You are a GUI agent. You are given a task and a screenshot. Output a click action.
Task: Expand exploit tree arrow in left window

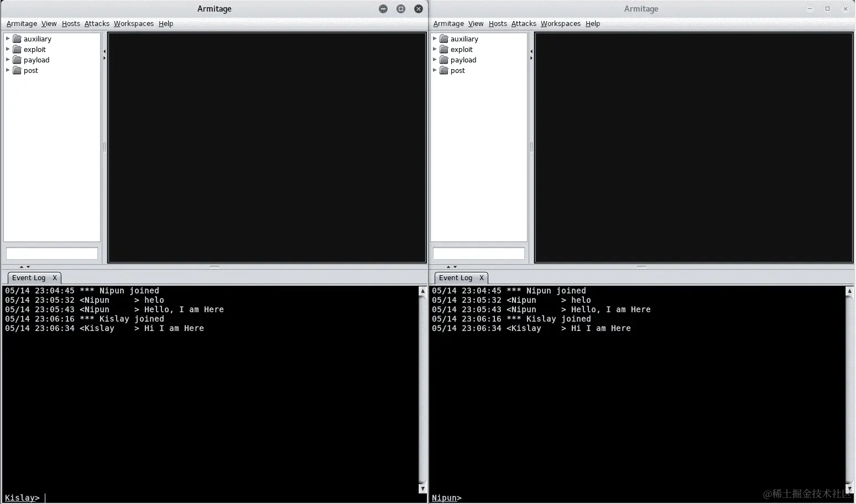pos(8,49)
